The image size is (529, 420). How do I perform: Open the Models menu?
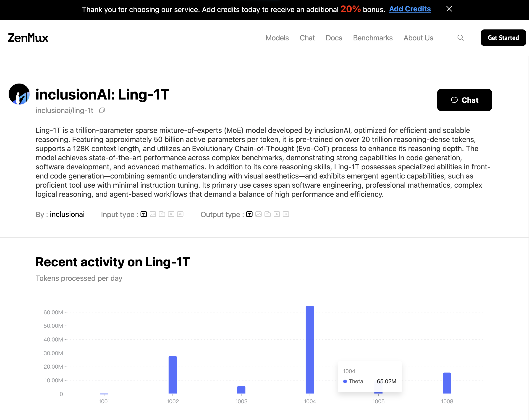(x=277, y=38)
